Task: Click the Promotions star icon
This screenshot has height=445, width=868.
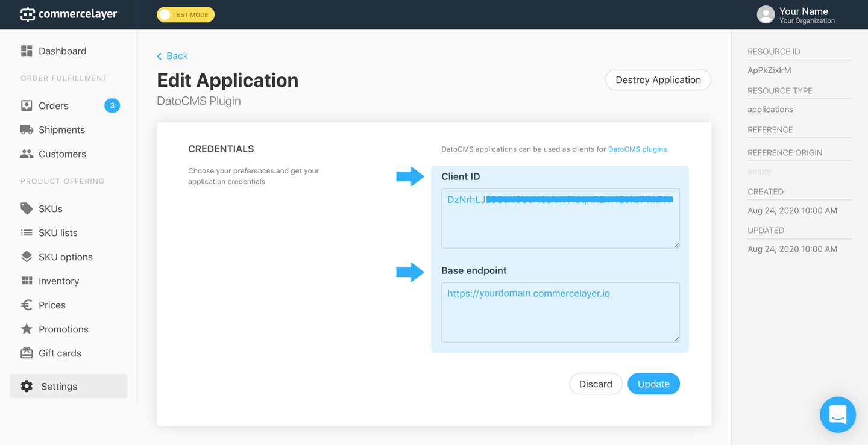Action: click(27, 329)
